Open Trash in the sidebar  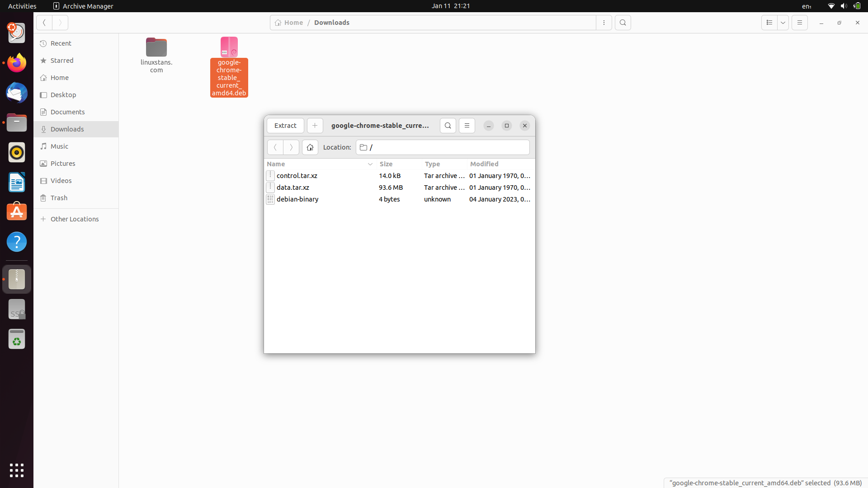click(x=59, y=198)
